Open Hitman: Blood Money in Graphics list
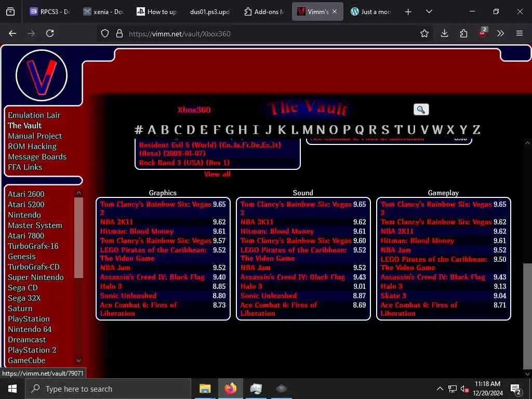This screenshot has height=399, width=532. tap(137, 231)
